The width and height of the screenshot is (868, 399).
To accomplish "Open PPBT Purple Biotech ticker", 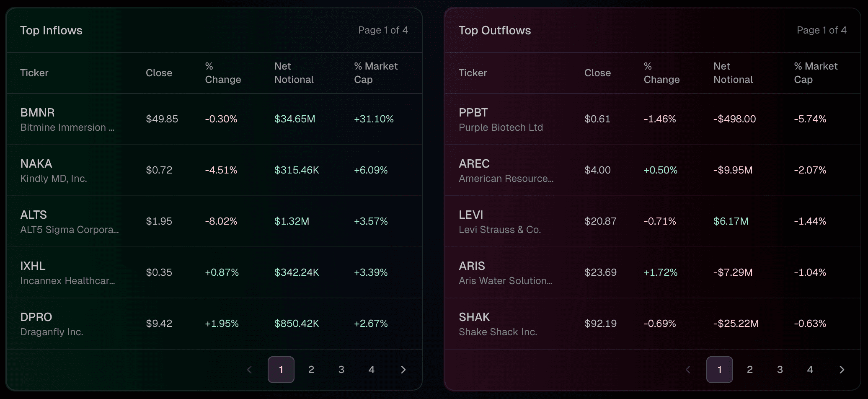I will [473, 113].
